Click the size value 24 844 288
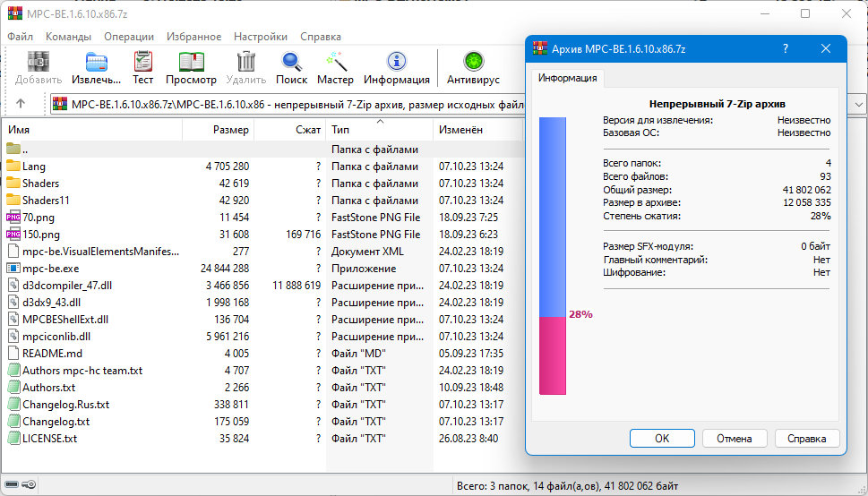The width and height of the screenshot is (868, 496). point(225,269)
